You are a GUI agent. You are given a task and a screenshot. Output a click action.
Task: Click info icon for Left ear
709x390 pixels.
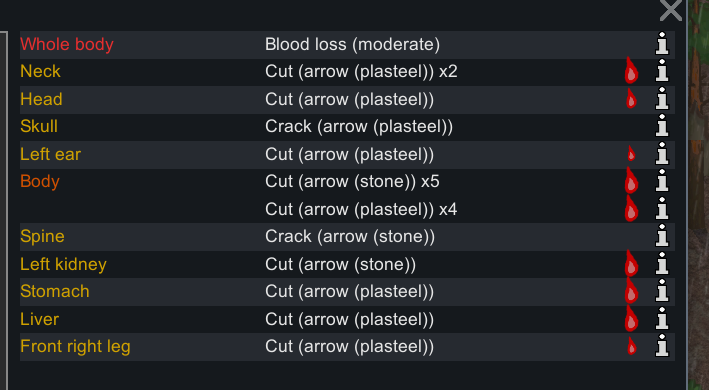tap(662, 154)
